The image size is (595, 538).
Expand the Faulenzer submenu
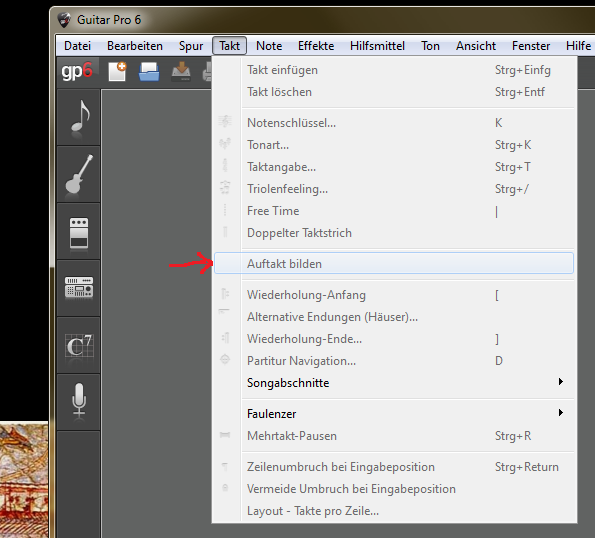point(394,414)
